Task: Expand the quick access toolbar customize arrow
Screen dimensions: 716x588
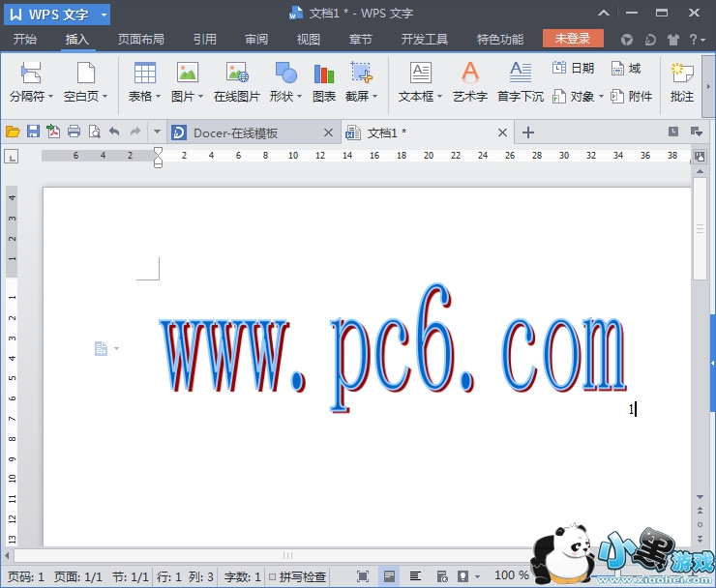Action: tap(157, 132)
